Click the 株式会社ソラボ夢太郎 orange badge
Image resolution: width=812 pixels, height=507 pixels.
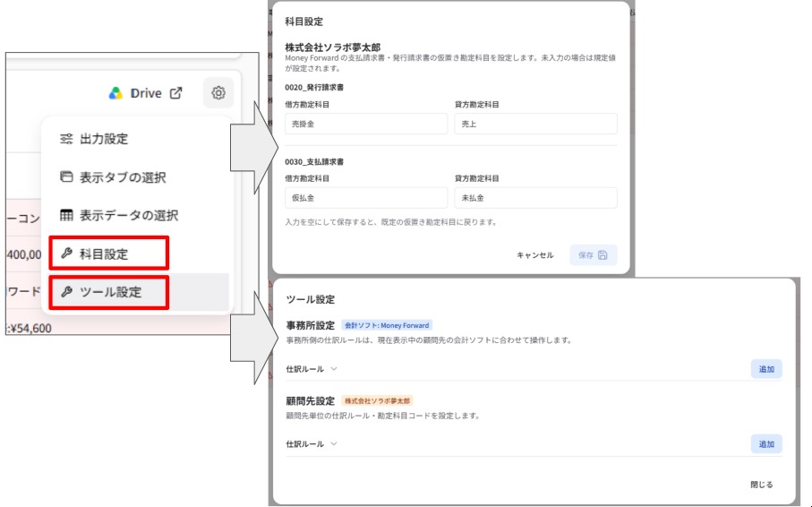point(378,400)
